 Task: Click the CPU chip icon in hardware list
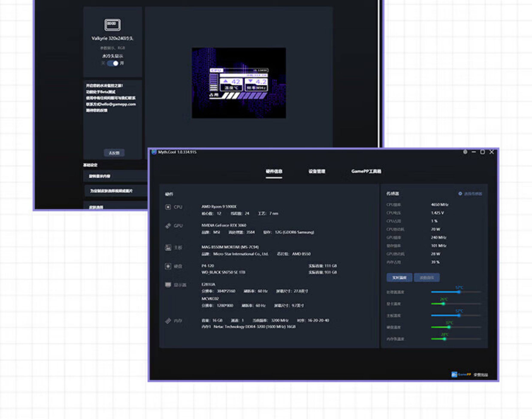click(168, 207)
